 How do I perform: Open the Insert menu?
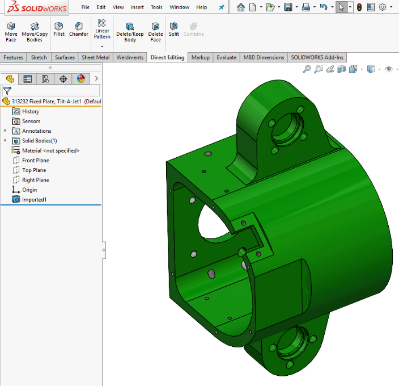pos(137,7)
